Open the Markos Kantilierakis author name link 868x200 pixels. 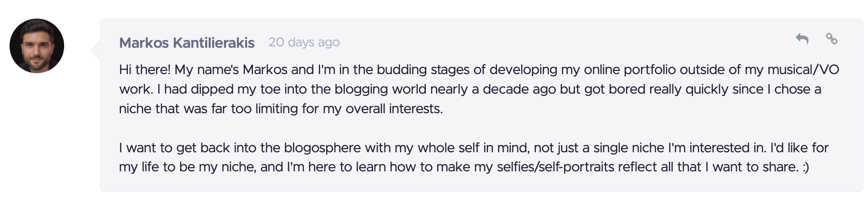pos(187,43)
